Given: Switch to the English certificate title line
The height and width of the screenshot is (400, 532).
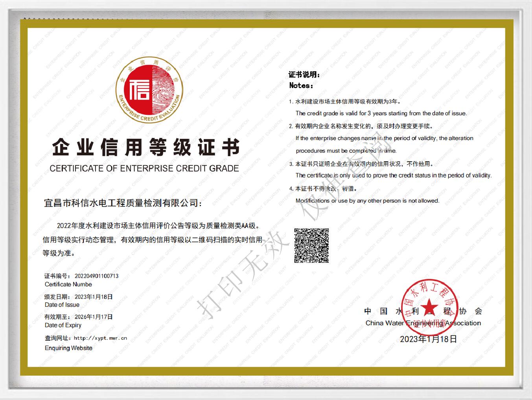Looking at the screenshot, I should pyautogui.click(x=144, y=169).
